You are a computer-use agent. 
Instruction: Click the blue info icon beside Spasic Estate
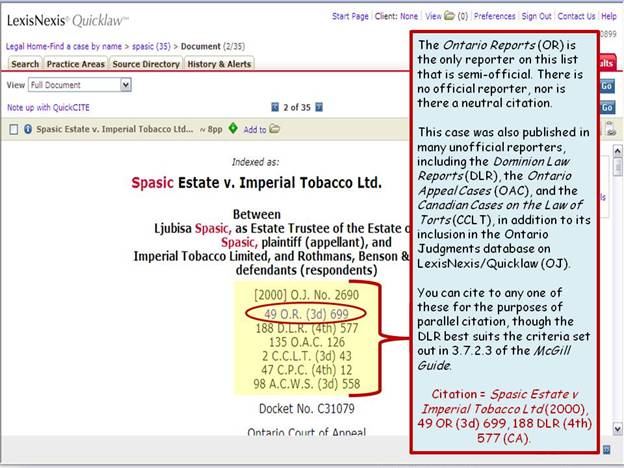point(28,129)
